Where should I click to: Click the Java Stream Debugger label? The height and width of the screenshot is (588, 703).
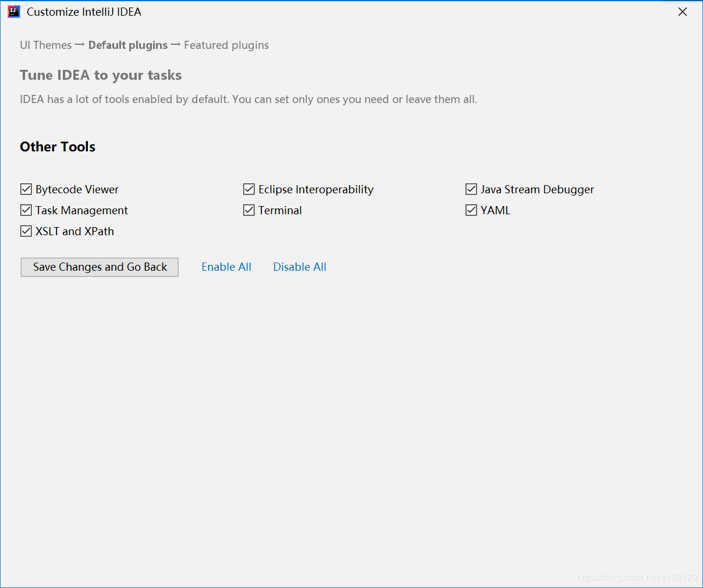click(x=537, y=189)
